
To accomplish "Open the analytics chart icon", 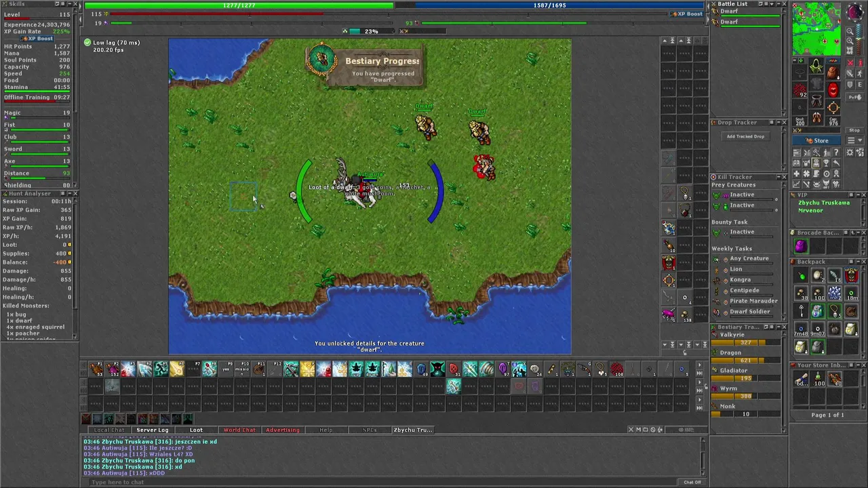I will [x=796, y=184].
